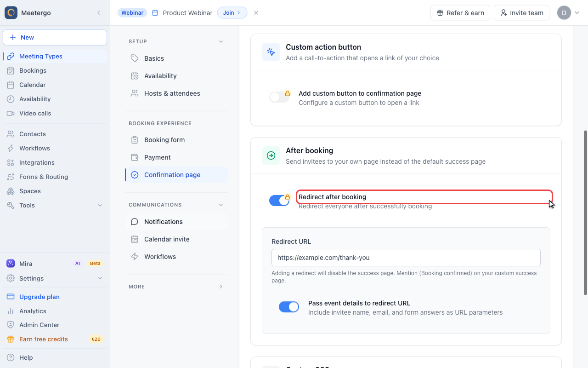
Task: Click the Beta badge next to Mira
Action: tap(95, 264)
